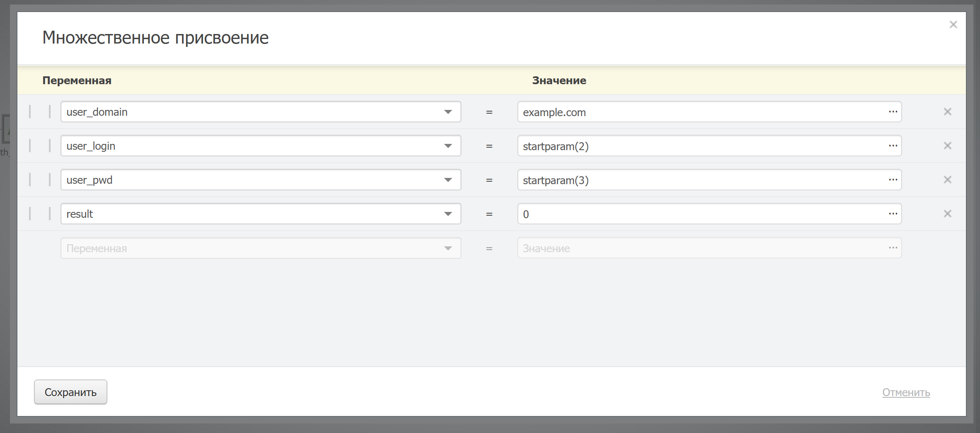Screen dimensions: 980x433
Task: Open value picker for result's 0 field
Action: coord(893,214)
